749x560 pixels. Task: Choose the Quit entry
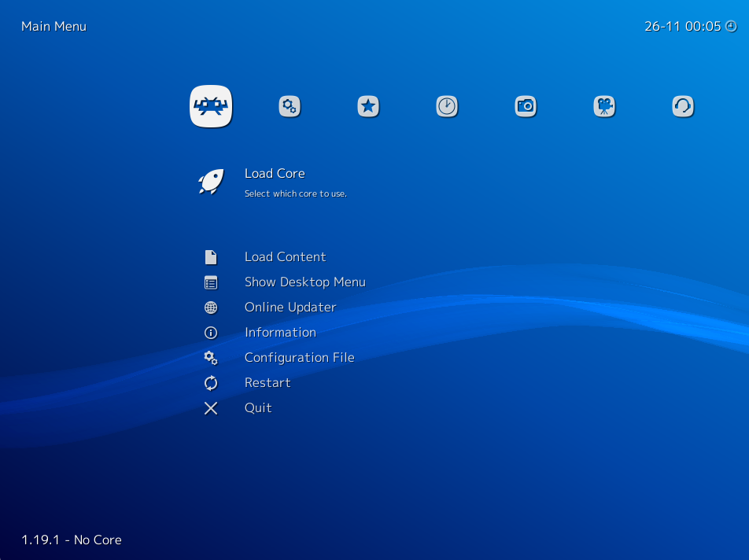(258, 408)
